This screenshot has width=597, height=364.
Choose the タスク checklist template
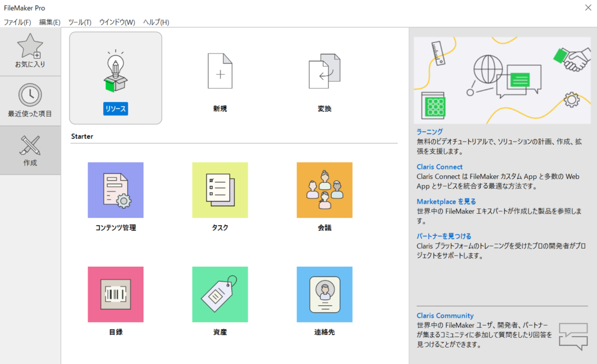(220, 190)
